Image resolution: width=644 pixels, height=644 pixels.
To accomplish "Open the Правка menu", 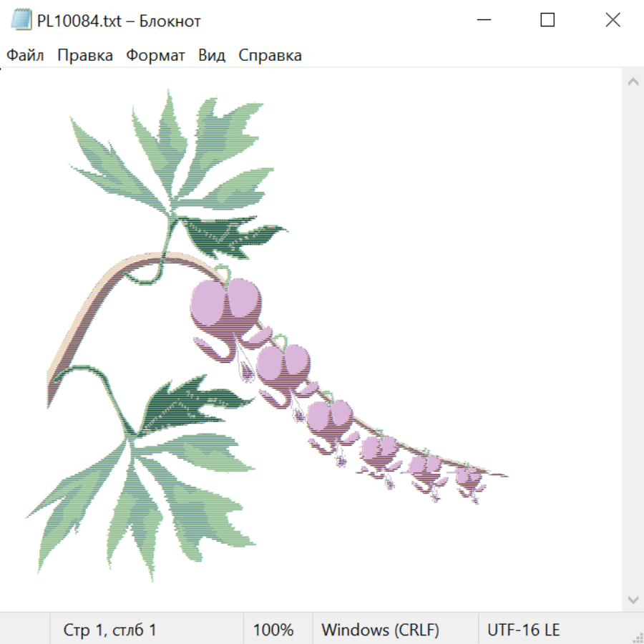I will [x=85, y=55].
